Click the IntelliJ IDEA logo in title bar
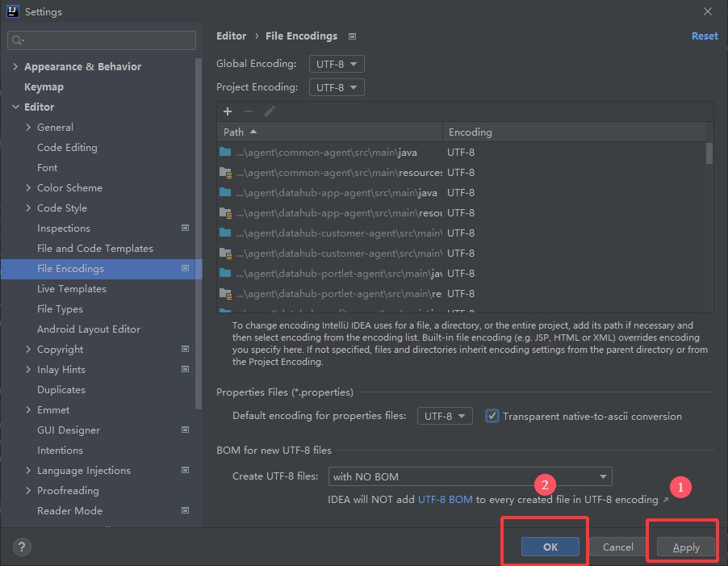Screen dimensions: 728x566 [x=13, y=11]
